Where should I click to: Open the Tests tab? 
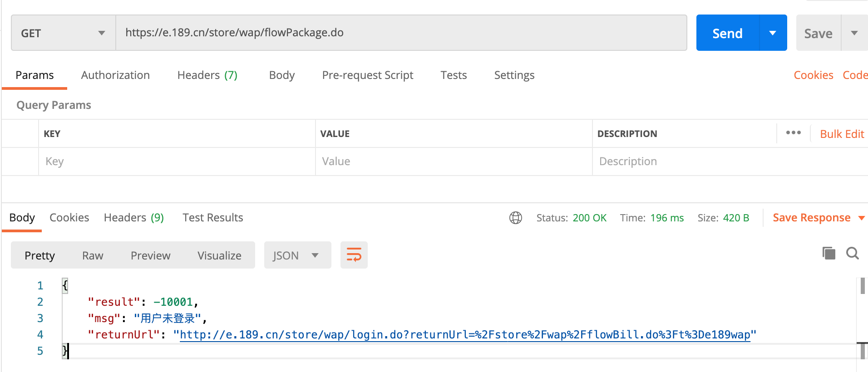pyautogui.click(x=454, y=75)
